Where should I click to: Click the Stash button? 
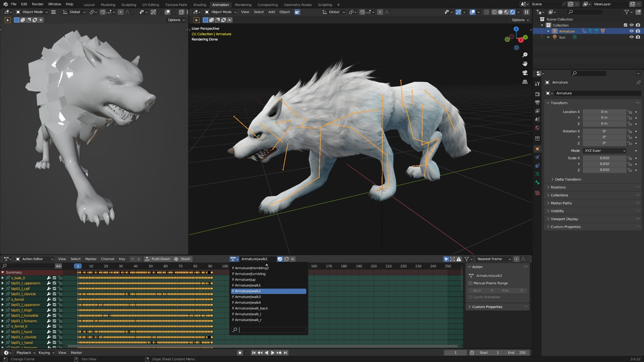[182, 259]
